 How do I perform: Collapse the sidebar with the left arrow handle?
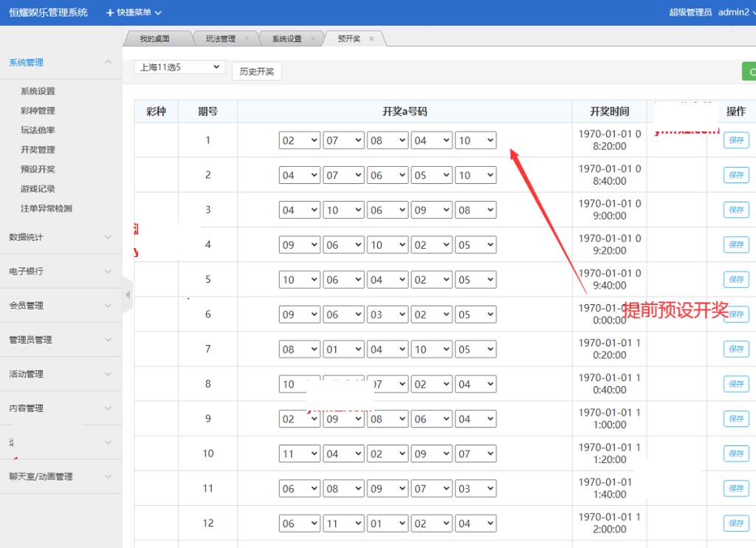127,295
